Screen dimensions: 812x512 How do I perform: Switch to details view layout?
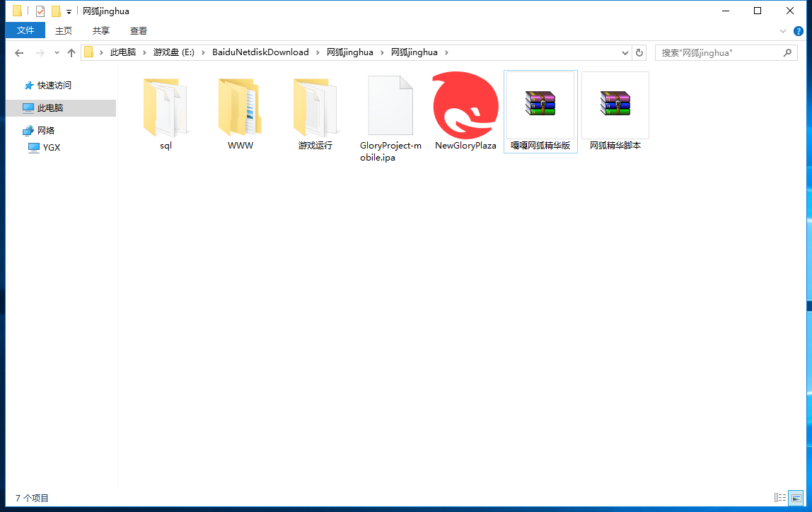[x=780, y=498]
